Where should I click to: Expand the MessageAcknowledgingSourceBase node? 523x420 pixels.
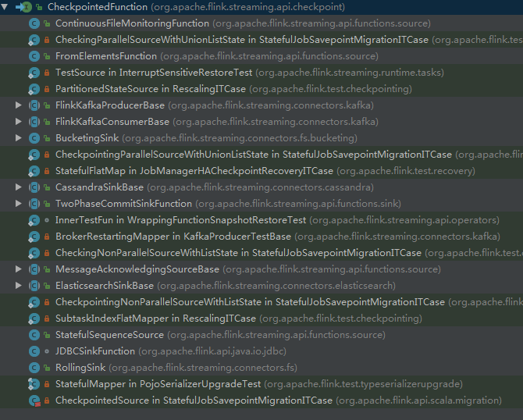[19, 269]
